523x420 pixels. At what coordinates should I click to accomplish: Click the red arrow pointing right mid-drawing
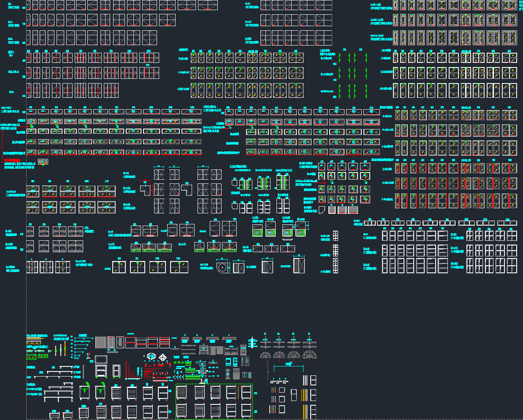coord(227,127)
